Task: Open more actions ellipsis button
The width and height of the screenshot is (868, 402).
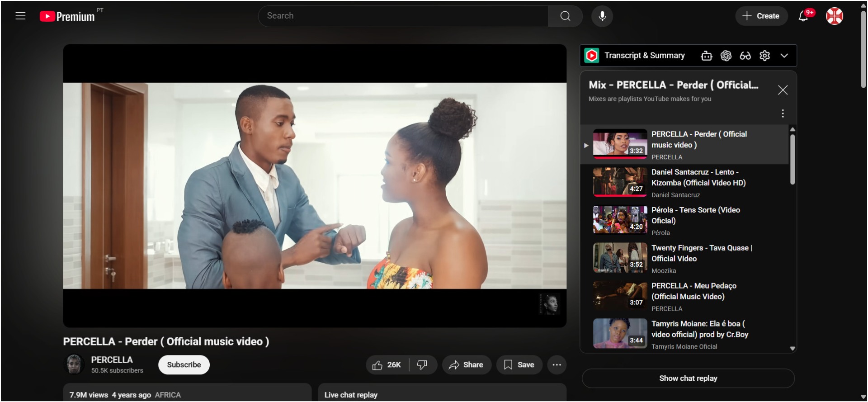Action: point(557,365)
